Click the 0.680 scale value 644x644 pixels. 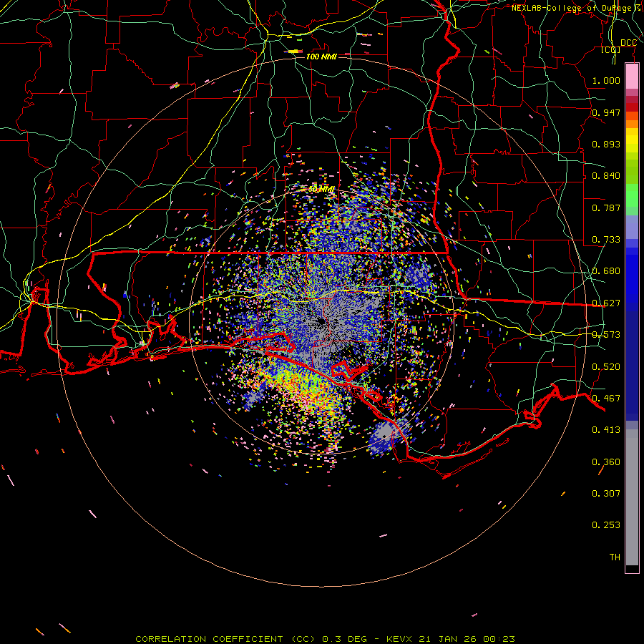pos(606,271)
